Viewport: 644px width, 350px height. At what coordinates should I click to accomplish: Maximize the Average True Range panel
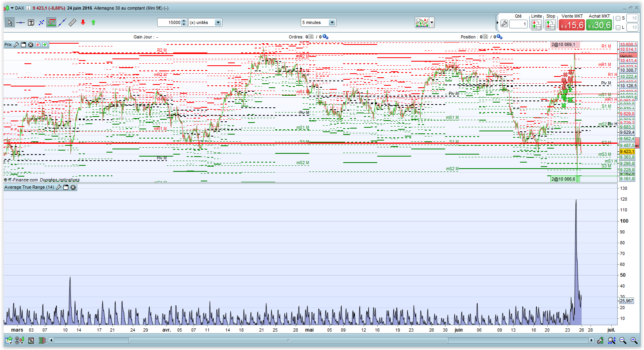click(x=66, y=187)
